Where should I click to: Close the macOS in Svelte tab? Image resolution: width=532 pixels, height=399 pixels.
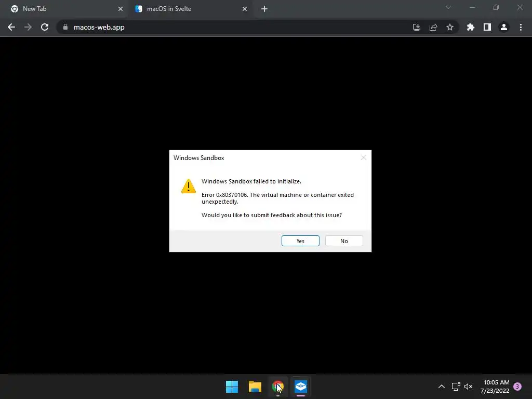click(x=245, y=9)
